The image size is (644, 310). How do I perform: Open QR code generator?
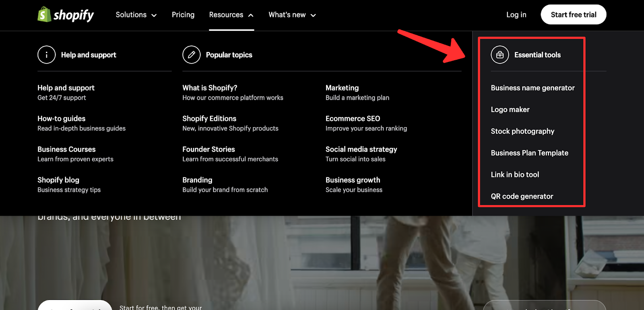click(x=522, y=196)
